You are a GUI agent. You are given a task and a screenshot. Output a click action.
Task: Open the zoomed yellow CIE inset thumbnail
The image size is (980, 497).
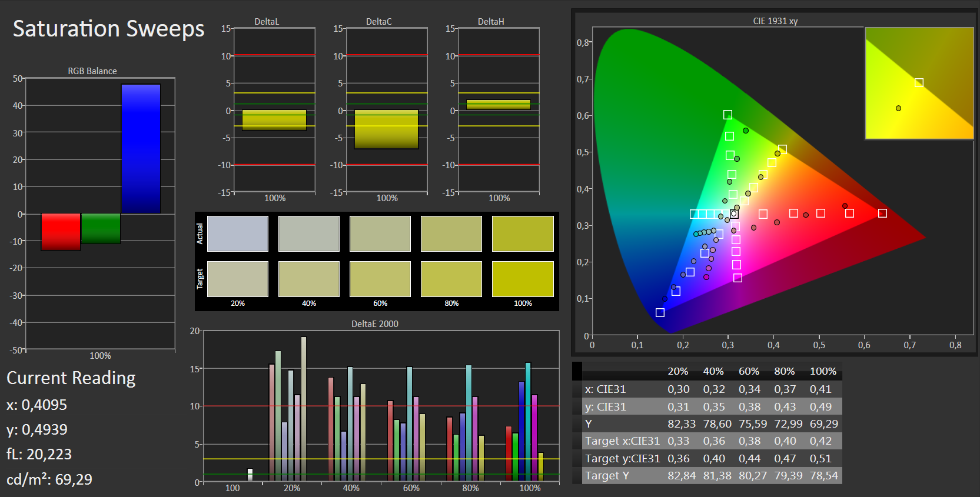919,83
